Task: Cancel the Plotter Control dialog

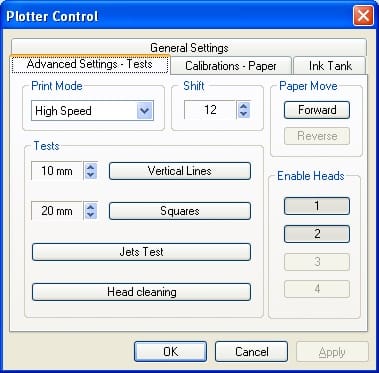Action: pos(251,352)
